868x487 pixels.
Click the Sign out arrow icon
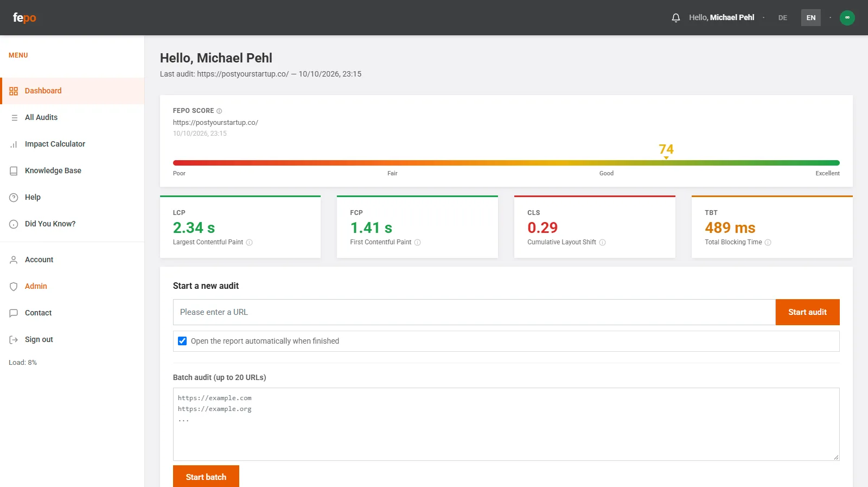(x=14, y=340)
